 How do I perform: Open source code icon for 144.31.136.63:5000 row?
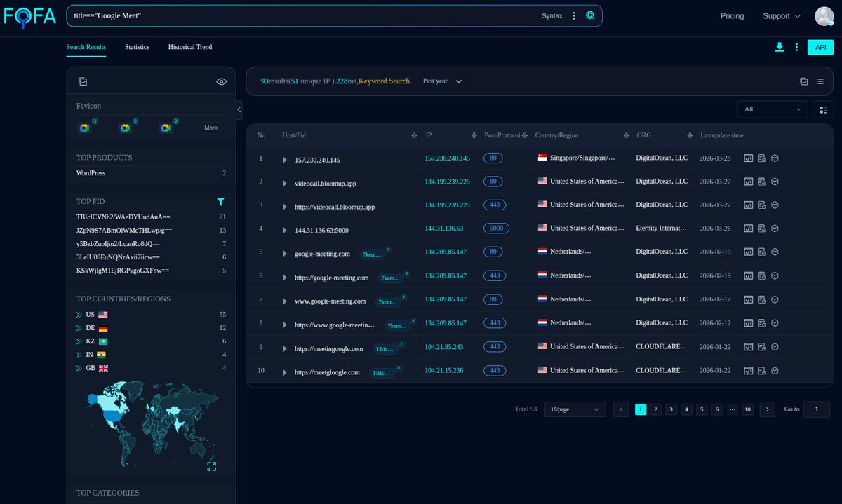(749, 229)
